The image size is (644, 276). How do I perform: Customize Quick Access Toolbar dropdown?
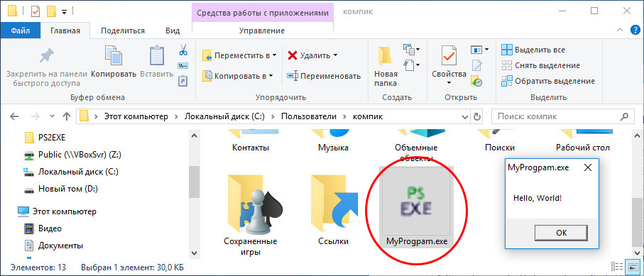tap(64, 12)
